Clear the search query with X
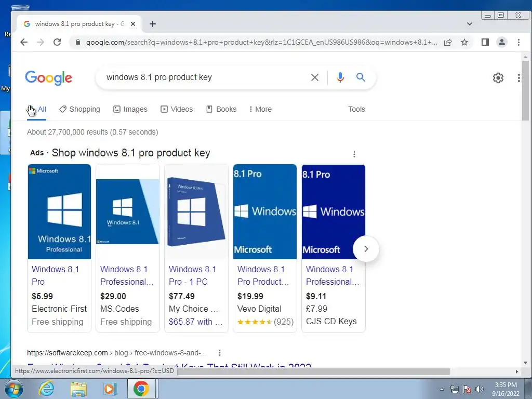532x399 pixels. [314, 77]
